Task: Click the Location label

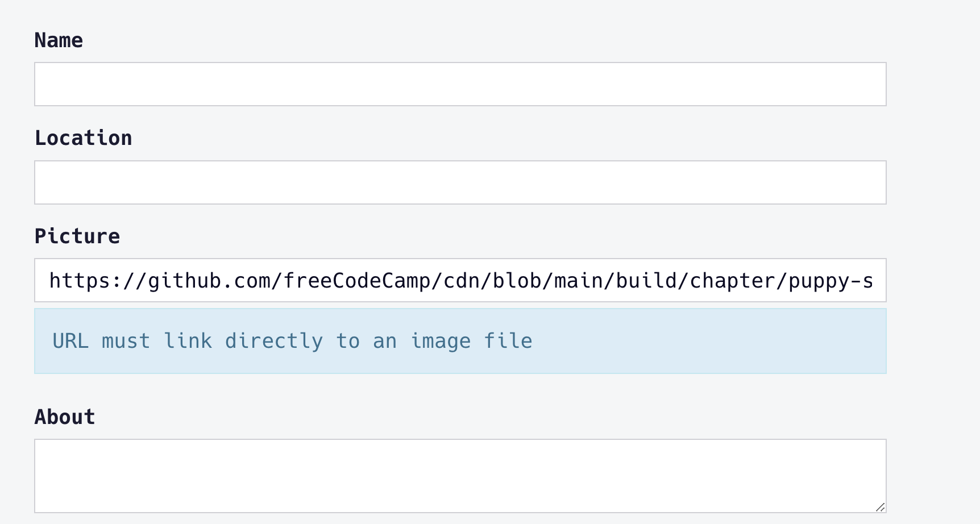Action: coord(84,137)
